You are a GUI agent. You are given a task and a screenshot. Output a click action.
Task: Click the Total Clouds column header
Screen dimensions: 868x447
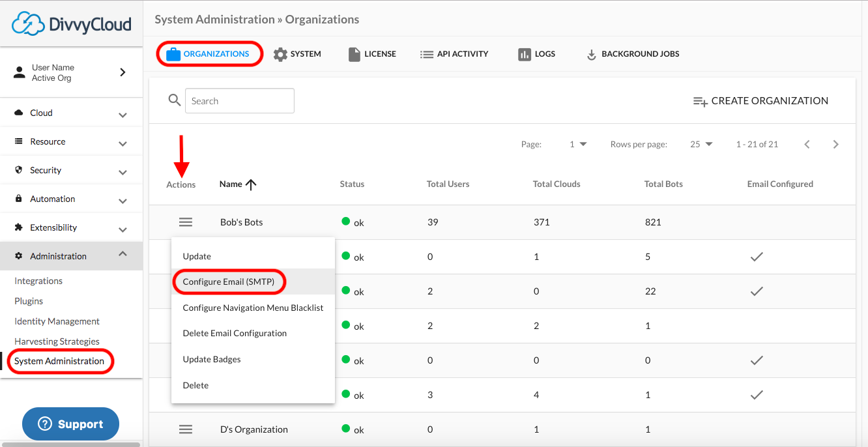coord(557,184)
